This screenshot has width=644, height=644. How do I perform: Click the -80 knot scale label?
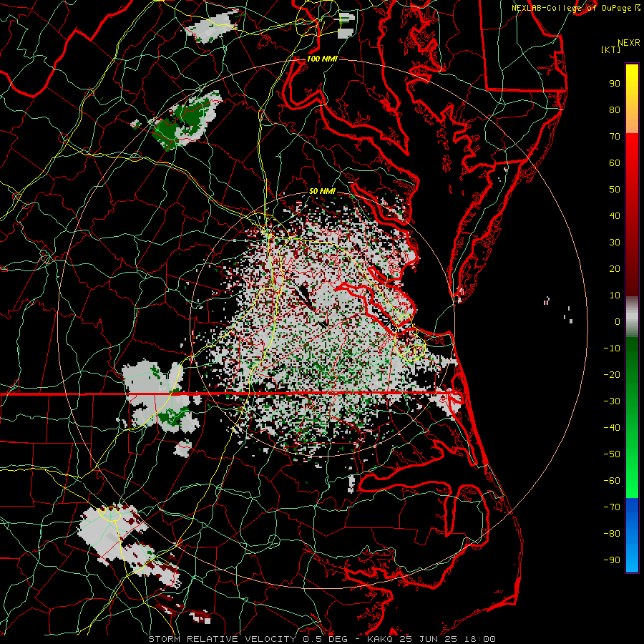(612, 534)
